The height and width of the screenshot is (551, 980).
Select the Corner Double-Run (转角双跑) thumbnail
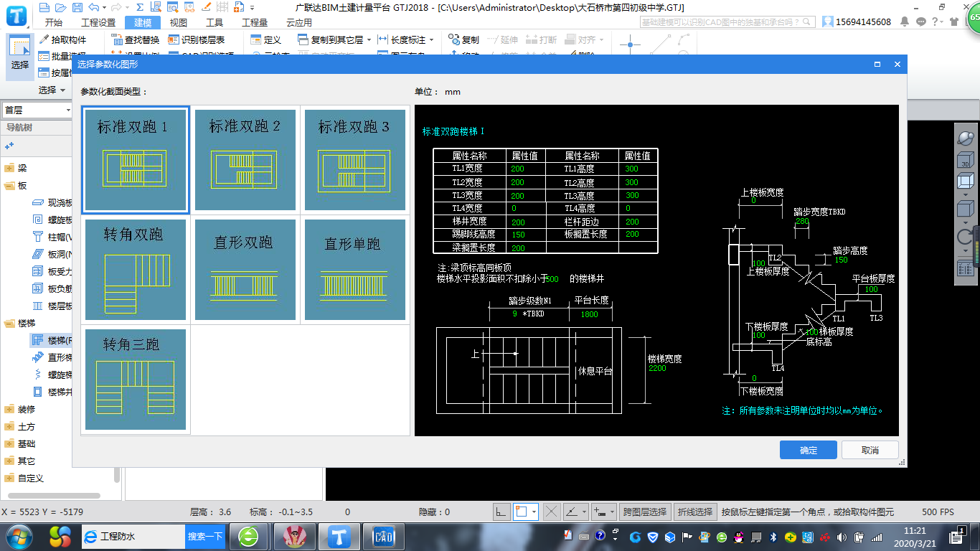(x=136, y=270)
